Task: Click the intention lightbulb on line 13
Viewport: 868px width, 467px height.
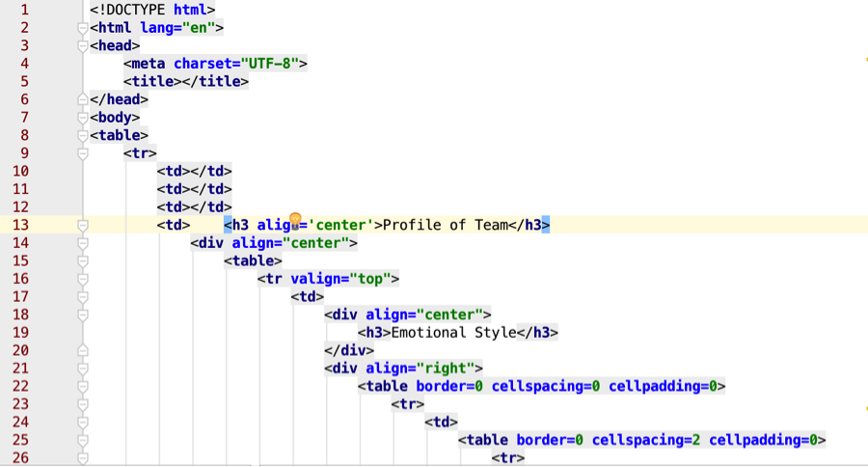Action: tap(296, 221)
